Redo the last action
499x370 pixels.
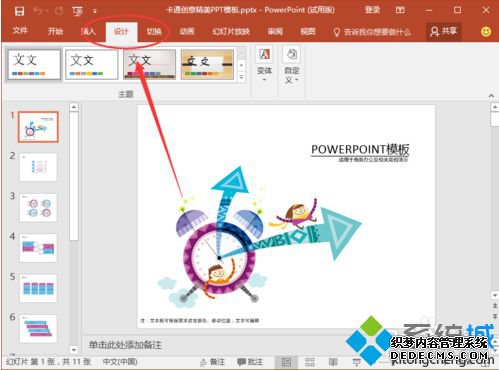pos(59,11)
